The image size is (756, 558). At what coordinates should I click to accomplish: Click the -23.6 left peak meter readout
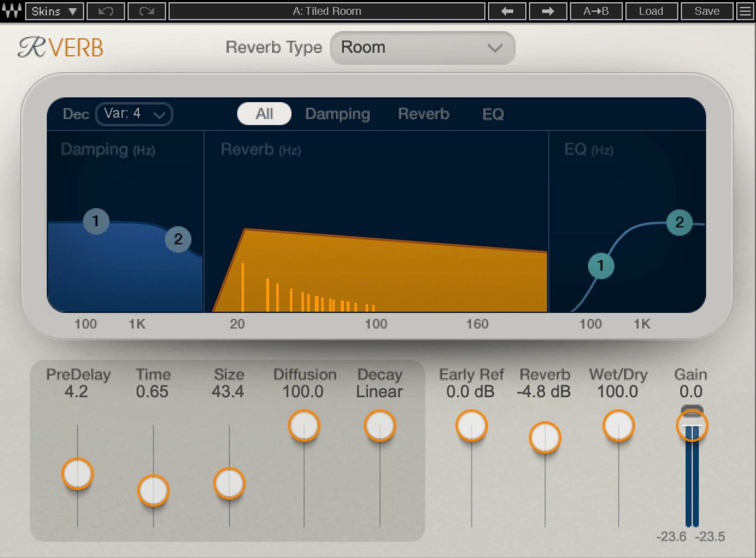671,537
